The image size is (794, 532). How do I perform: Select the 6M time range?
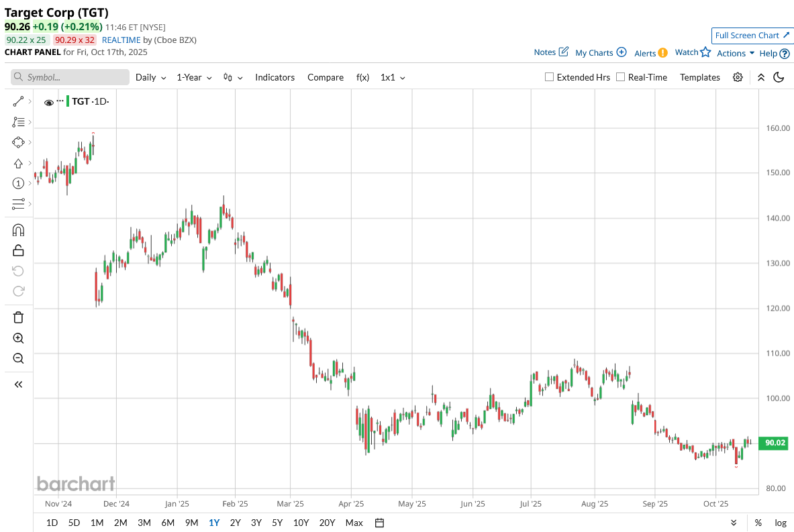pyautogui.click(x=168, y=523)
